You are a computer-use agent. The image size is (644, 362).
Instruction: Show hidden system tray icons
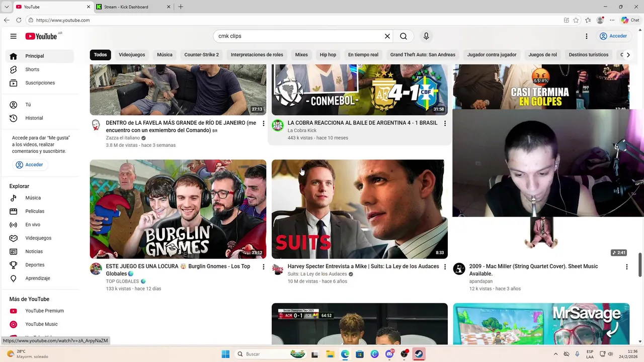point(555,354)
